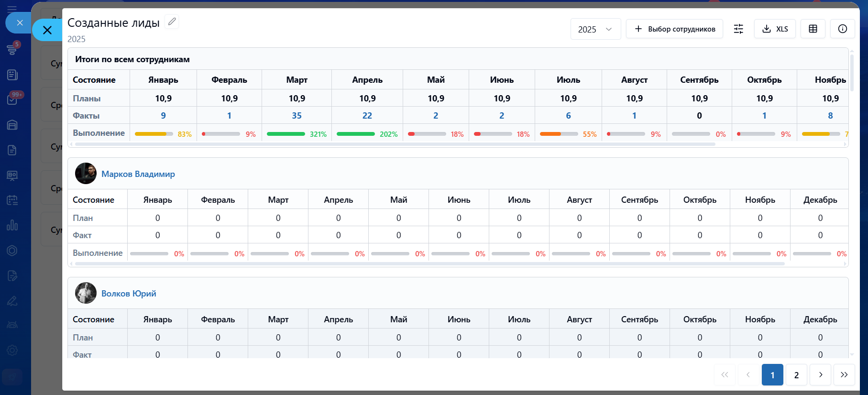Go to next page arrow
Image resolution: width=868 pixels, height=395 pixels.
coord(820,375)
